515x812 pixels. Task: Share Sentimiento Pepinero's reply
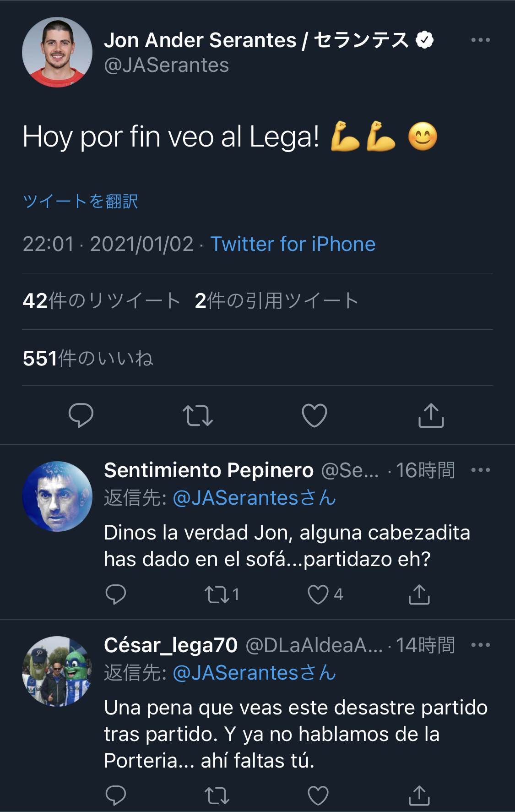pos(419,594)
